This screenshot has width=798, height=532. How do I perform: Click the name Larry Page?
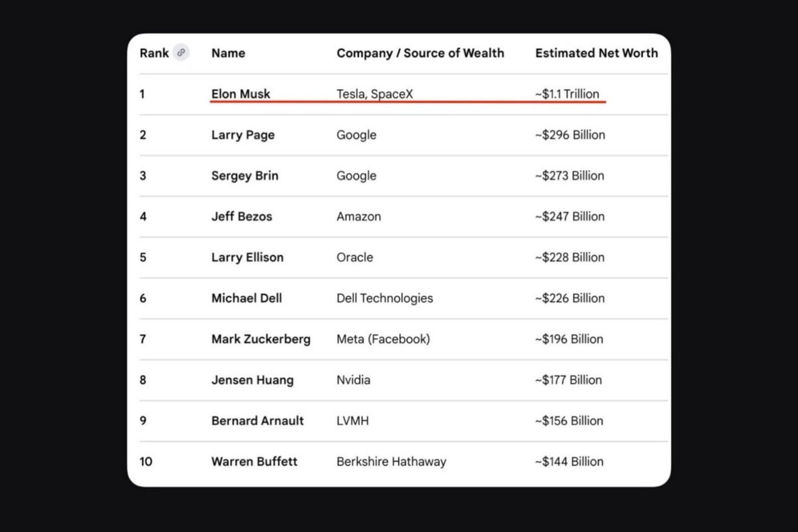[x=243, y=135]
